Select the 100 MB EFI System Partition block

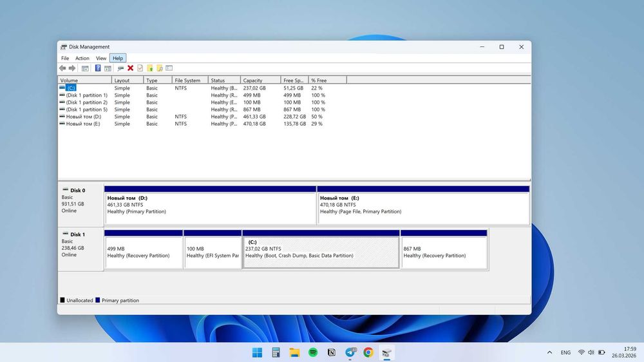[213, 249]
